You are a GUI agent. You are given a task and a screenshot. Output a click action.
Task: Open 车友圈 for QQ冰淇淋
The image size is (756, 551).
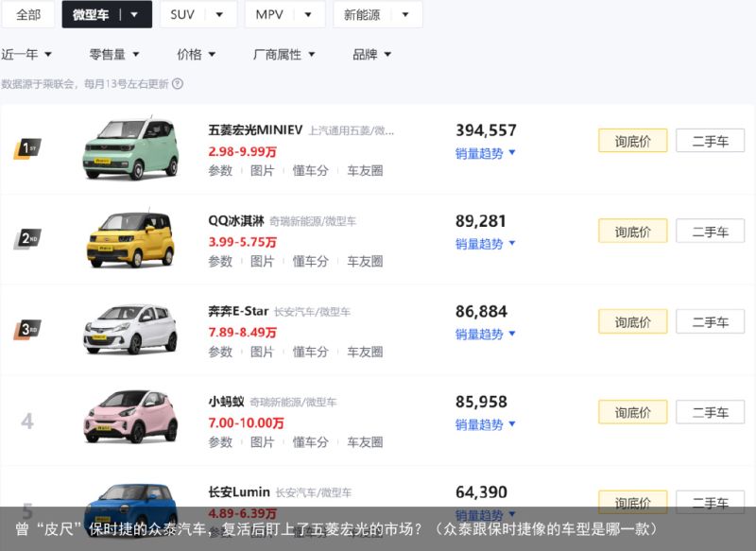pyautogui.click(x=365, y=261)
